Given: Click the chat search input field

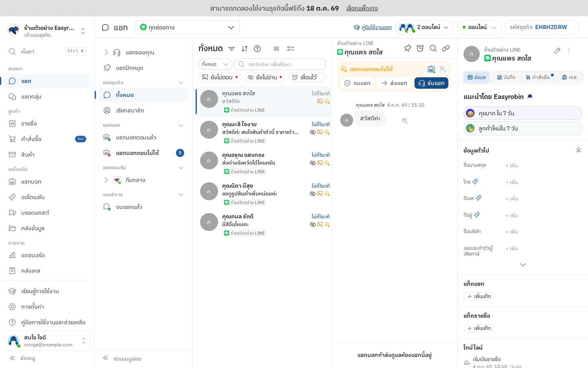Looking at the screenshot, I should [x=280, y=64].
